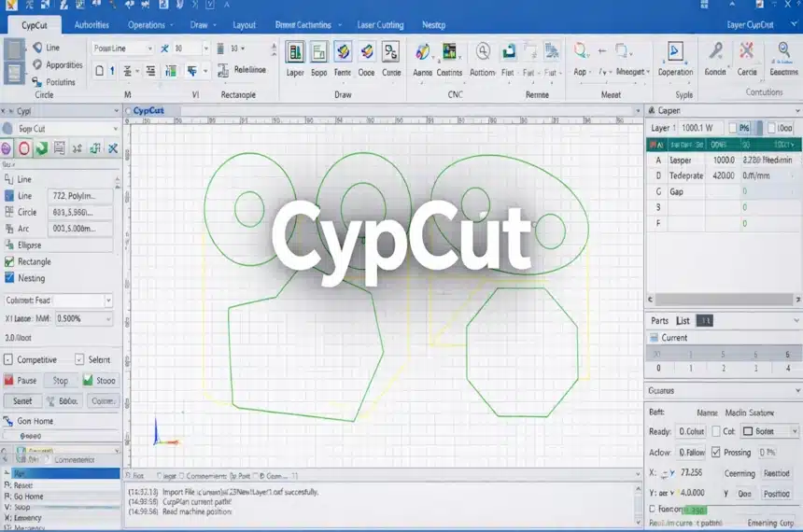Select the Tedeprate row in Caper table

(x=724, y=175)
